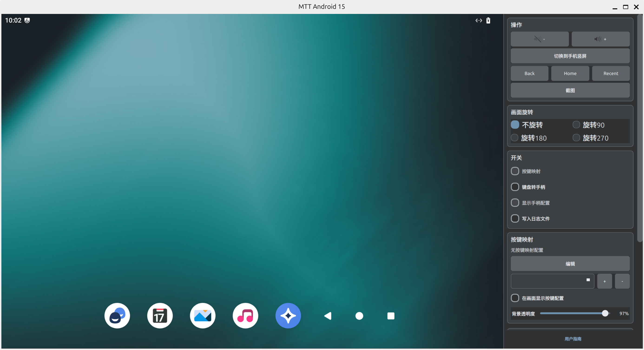Click the 切换到手机竖屏 button

click(x=570, y=56)
